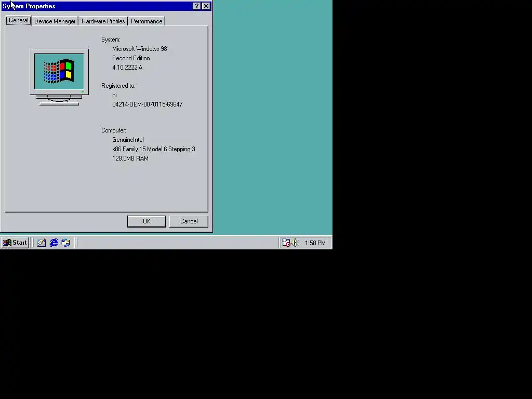
Task: Select the Performance tab
Action: coord(147,21)
